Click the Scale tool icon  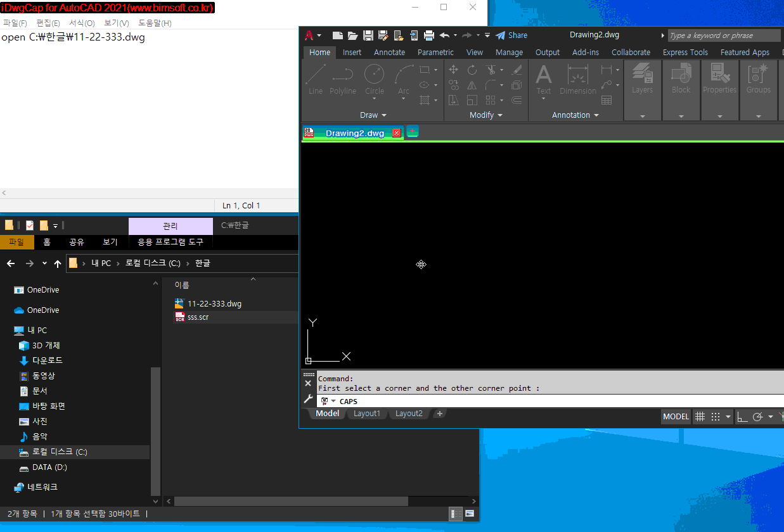472,100
